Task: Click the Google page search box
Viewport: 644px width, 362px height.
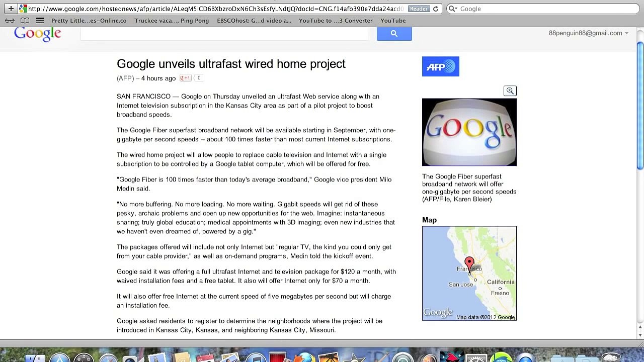Action: tap(224, 33)
